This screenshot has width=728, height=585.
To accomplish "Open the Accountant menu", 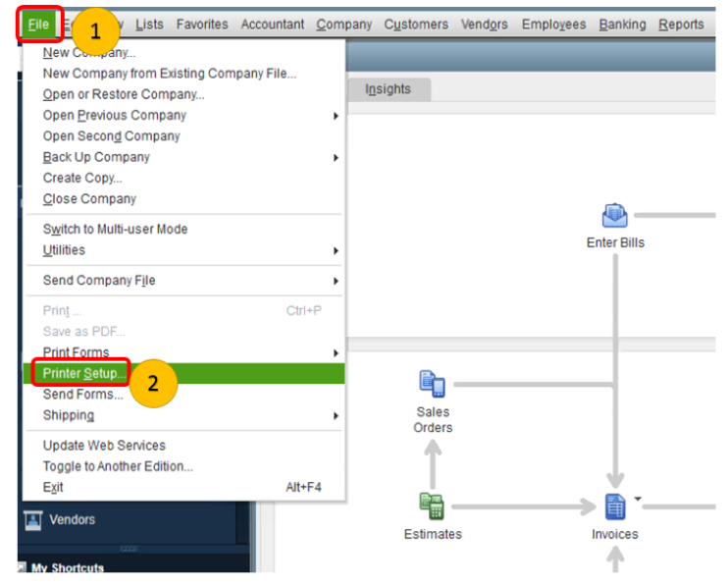I will [x=273, y=25].
